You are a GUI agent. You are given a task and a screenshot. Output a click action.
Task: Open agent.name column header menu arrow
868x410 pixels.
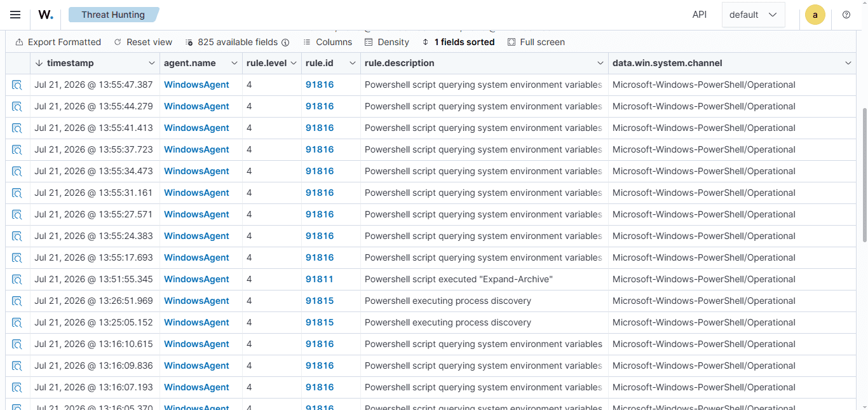[234, 63]
